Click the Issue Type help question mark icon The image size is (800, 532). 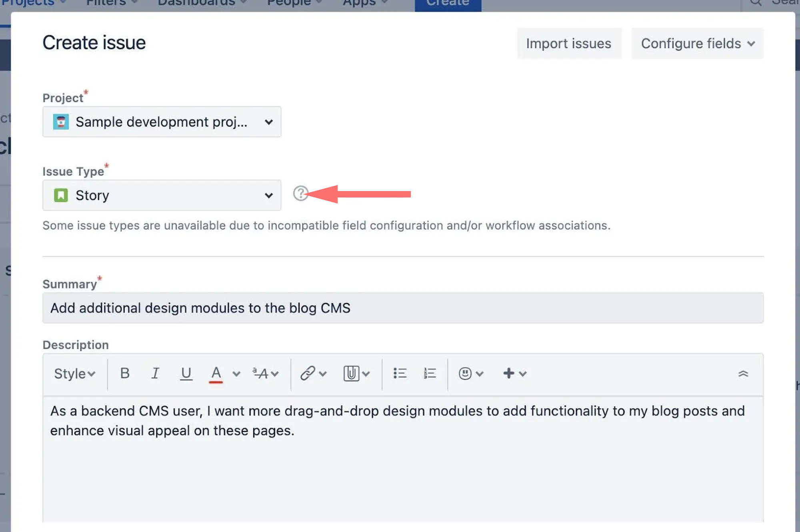point(300,194)
